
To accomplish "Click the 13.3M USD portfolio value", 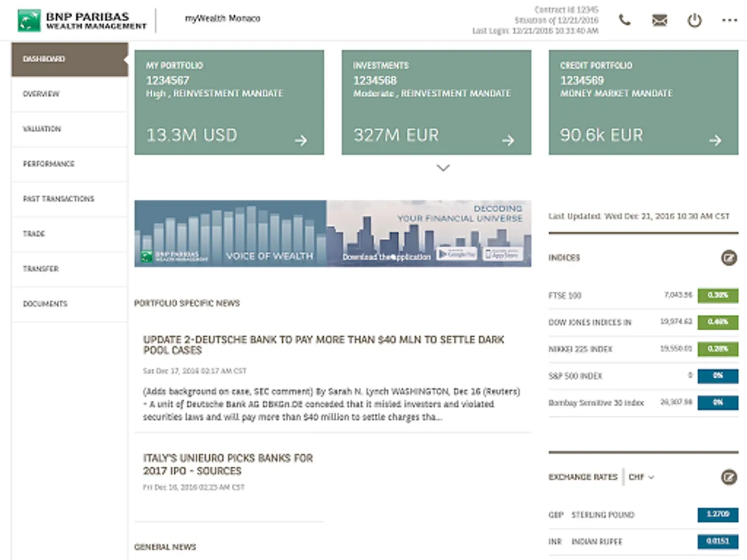I will [192, 135].
